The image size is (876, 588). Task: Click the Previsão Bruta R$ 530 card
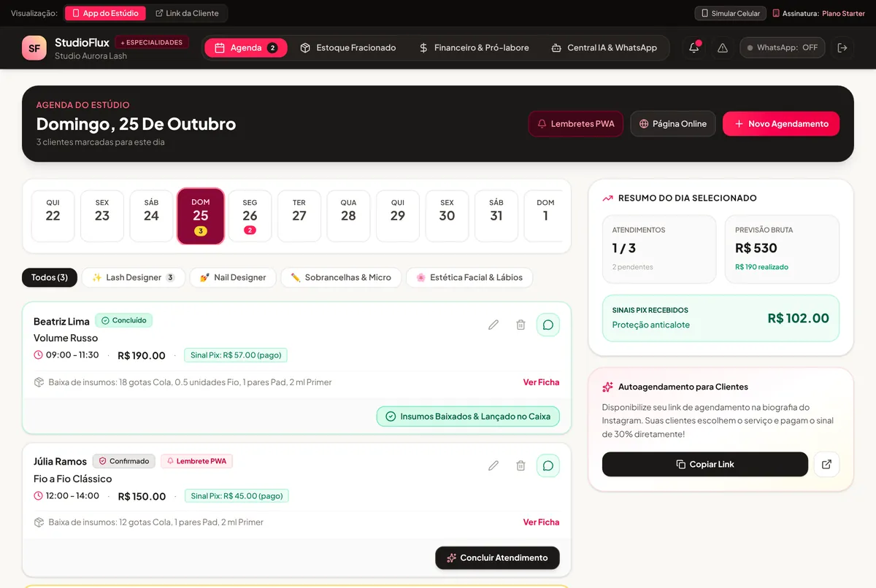[x=782, y=249]
